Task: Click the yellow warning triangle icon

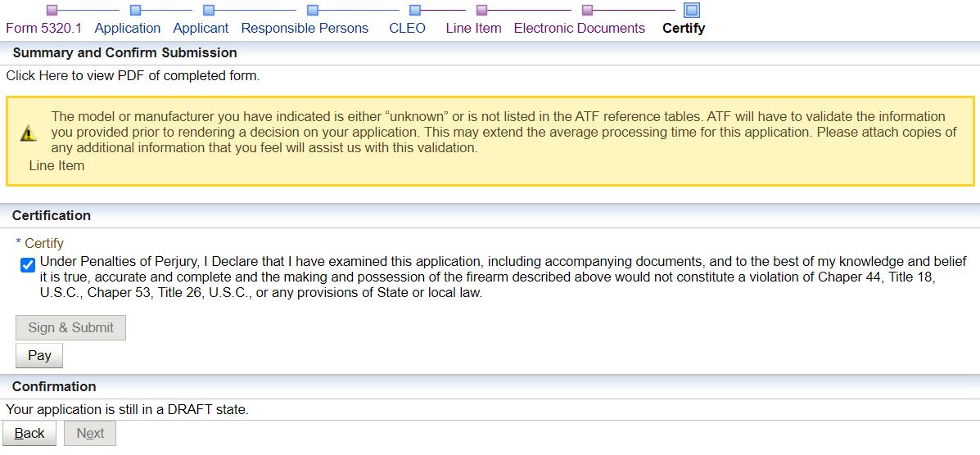Action: pos(28,133)
